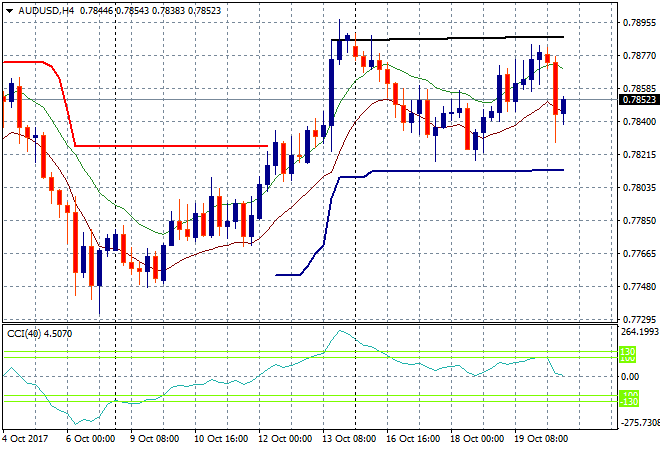Screen dimensions: 660x450
Task: Click the 0.78215 price axis label
Action: [639, 155]
